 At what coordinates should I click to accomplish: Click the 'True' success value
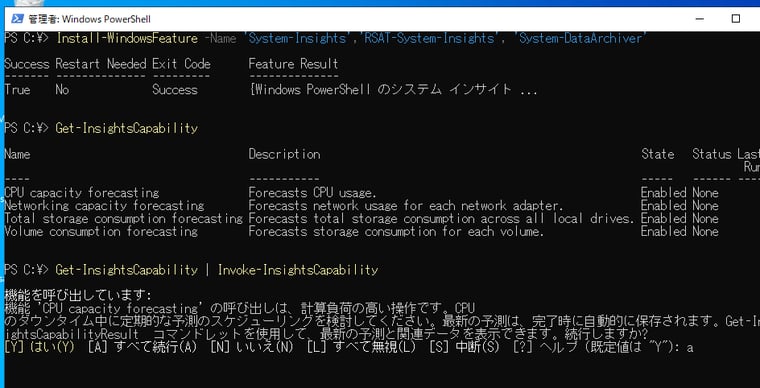17,90
